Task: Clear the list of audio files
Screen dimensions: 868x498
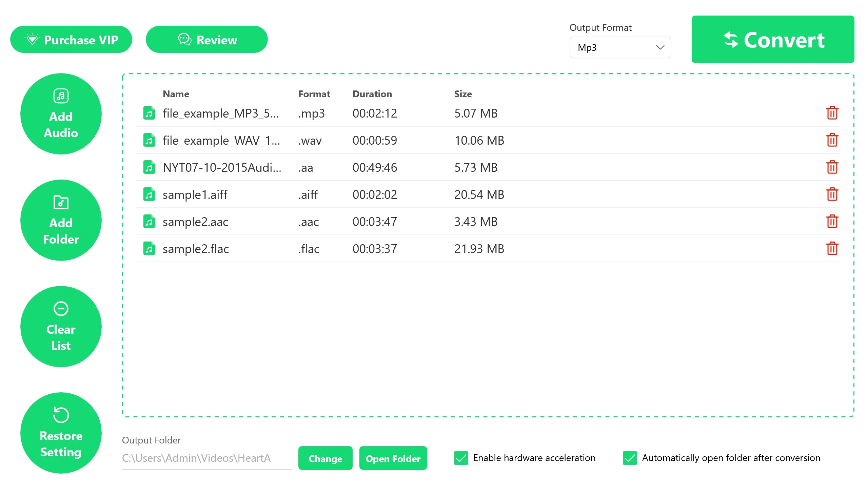Action: (61, 327)
